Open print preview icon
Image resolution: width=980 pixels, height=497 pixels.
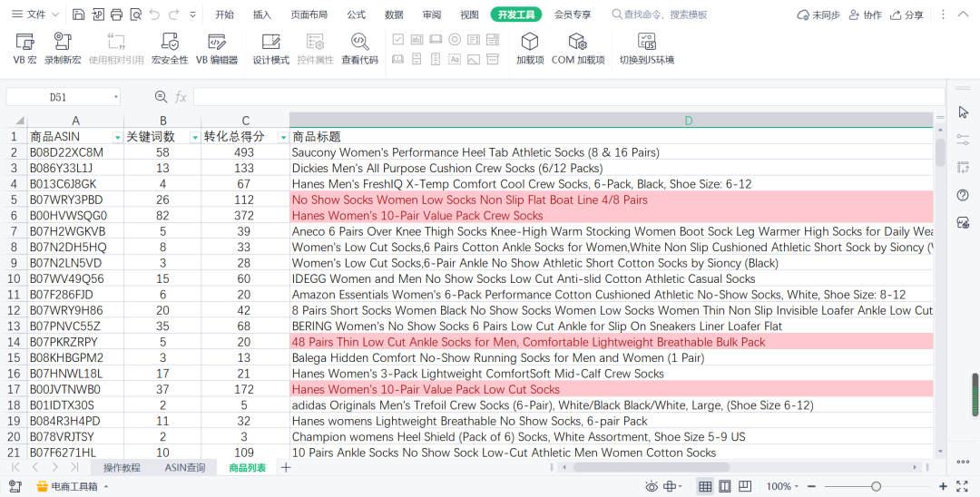(135, 15)
